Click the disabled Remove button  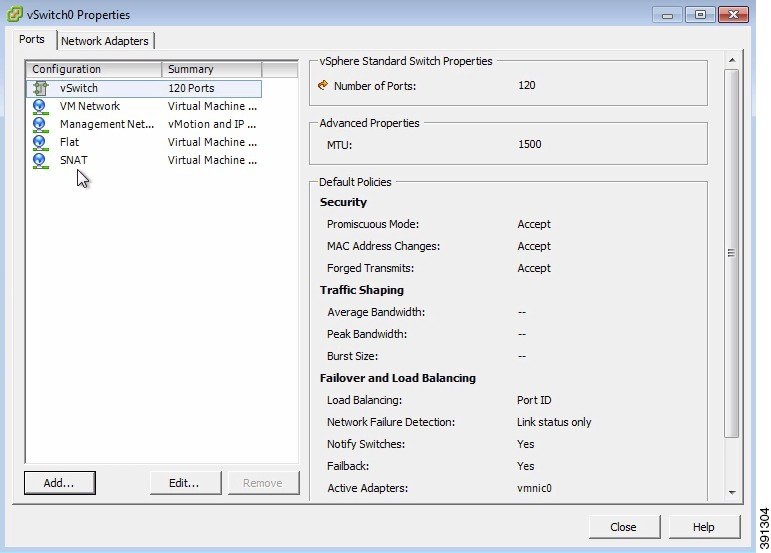click(x=263, y=483)
